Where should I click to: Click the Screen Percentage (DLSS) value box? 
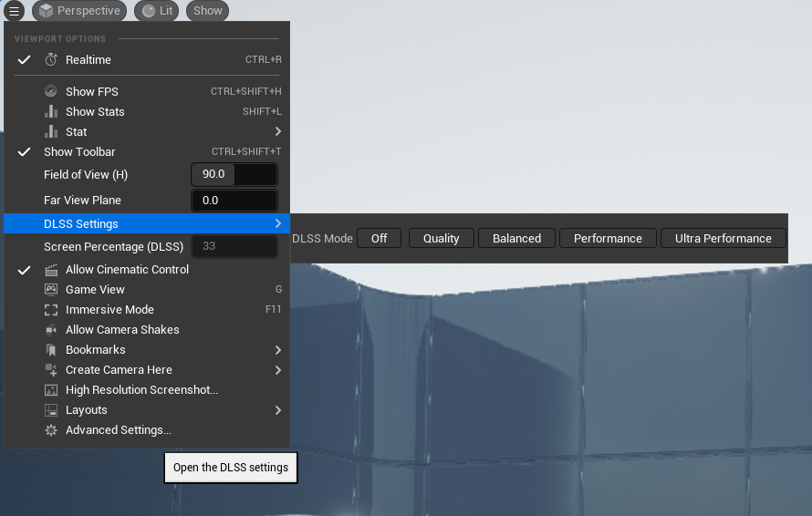234,246
